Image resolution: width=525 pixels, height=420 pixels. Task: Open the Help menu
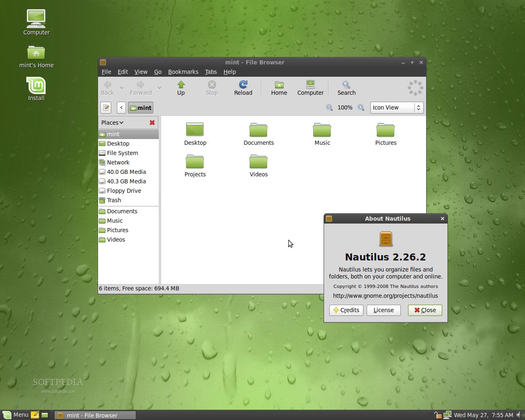230,72
